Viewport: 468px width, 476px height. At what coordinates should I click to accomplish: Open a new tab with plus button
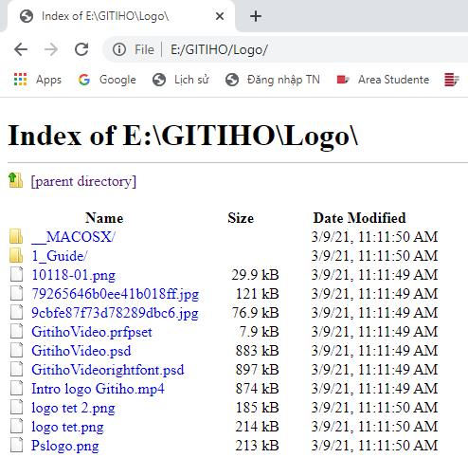[256, 16]
